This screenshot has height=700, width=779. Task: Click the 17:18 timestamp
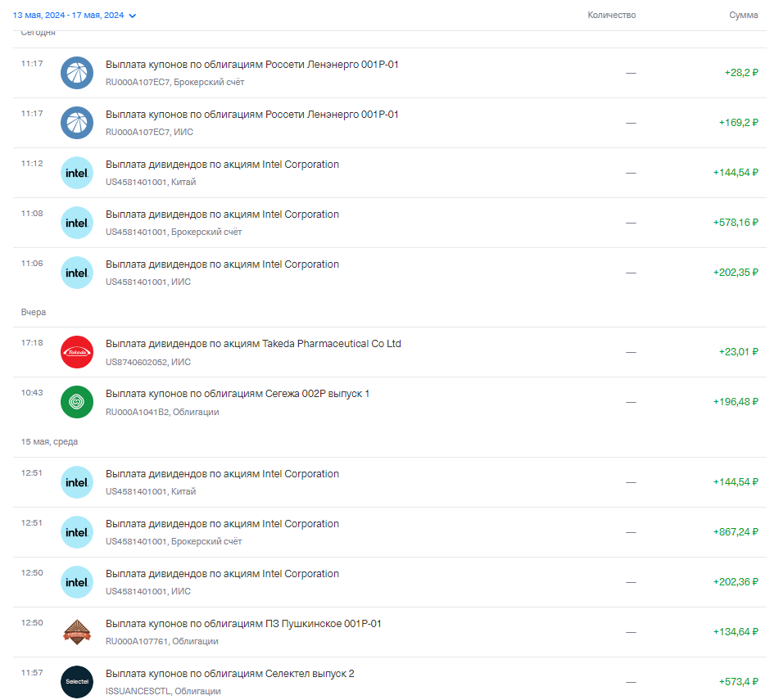coord(32,343)
